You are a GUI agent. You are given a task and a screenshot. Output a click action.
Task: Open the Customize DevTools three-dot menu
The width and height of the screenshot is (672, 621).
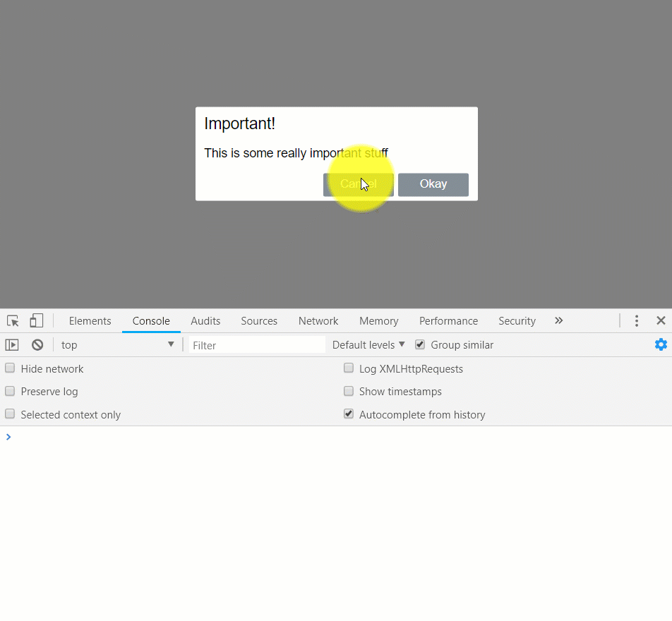(636, 320)
